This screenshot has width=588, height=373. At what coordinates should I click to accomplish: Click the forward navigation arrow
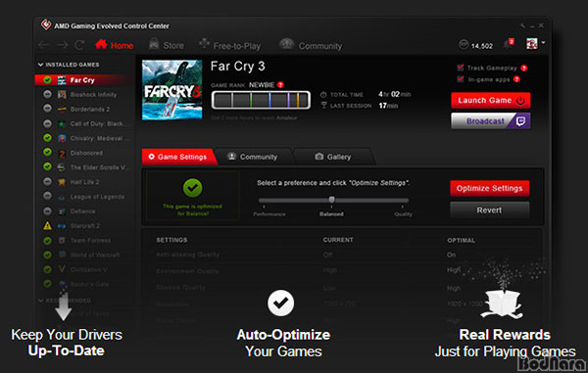click(x=63, y=45)
